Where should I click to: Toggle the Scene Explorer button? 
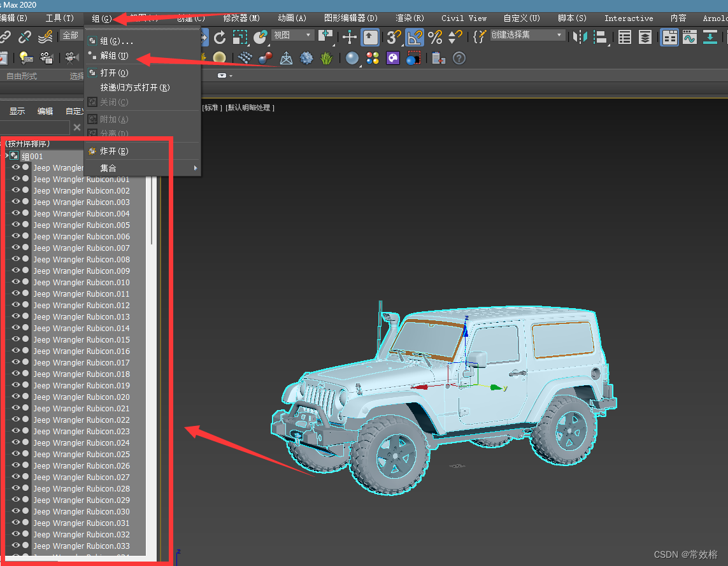[x=624, y=37]
